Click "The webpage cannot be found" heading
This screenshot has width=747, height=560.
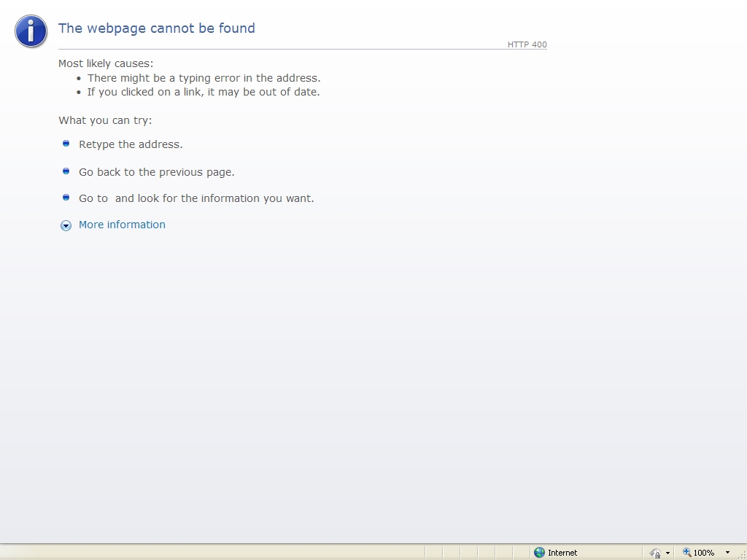[x=157, y=28]
